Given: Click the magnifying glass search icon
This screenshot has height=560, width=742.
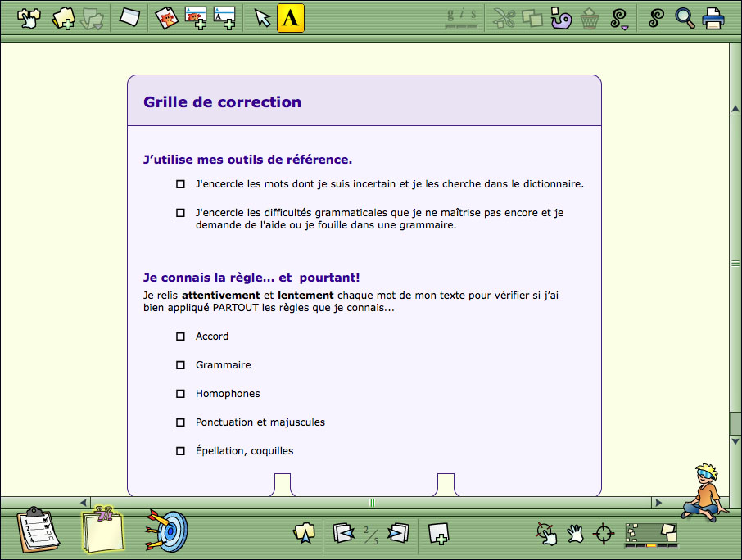Looking at the screenshot, I should (685, 19).
